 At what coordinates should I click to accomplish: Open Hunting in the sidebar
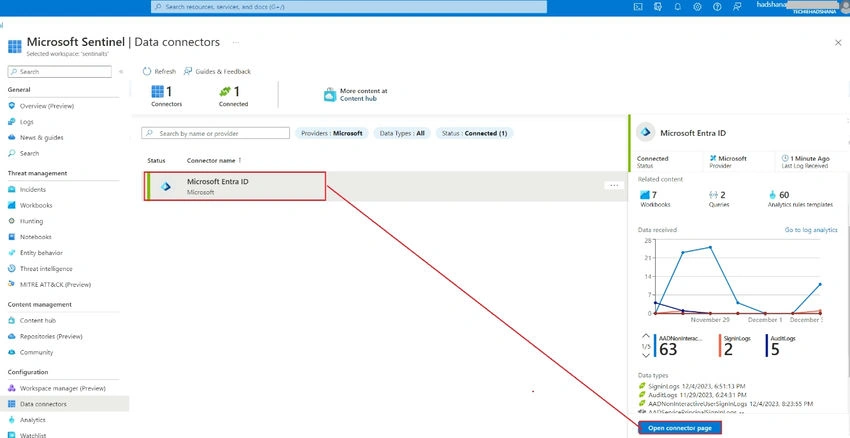point(31,221)
